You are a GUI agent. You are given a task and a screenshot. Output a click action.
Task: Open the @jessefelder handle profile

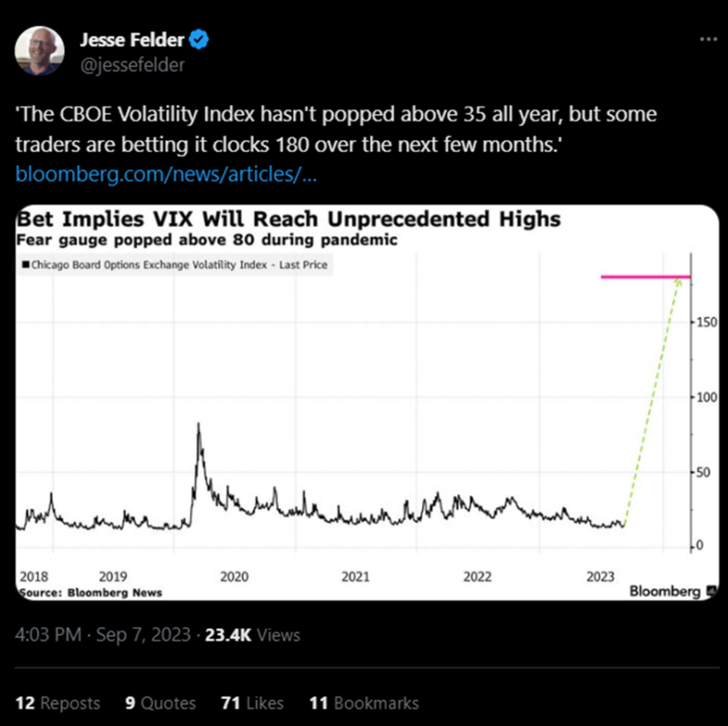(132, 64)
